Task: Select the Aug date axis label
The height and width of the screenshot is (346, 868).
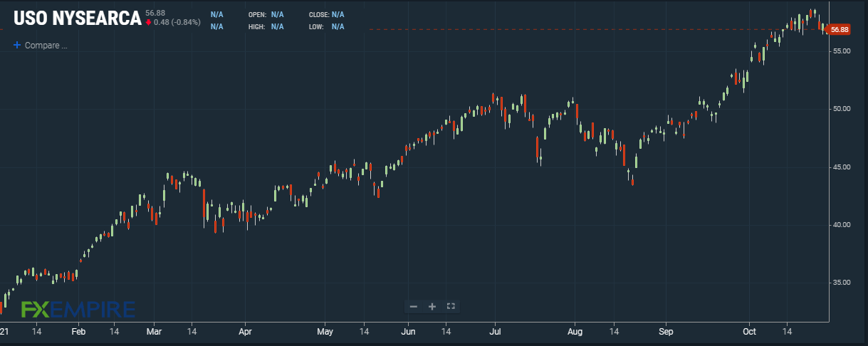Action: click(x=575, y=332)
